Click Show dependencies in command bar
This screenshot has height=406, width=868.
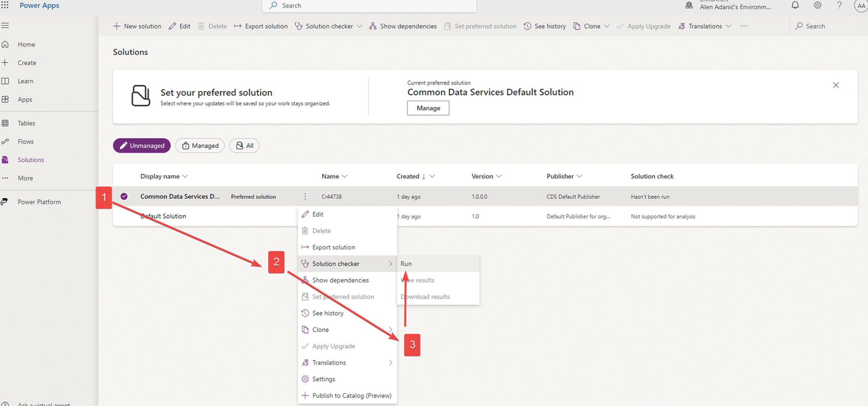(x=403, y=26)
